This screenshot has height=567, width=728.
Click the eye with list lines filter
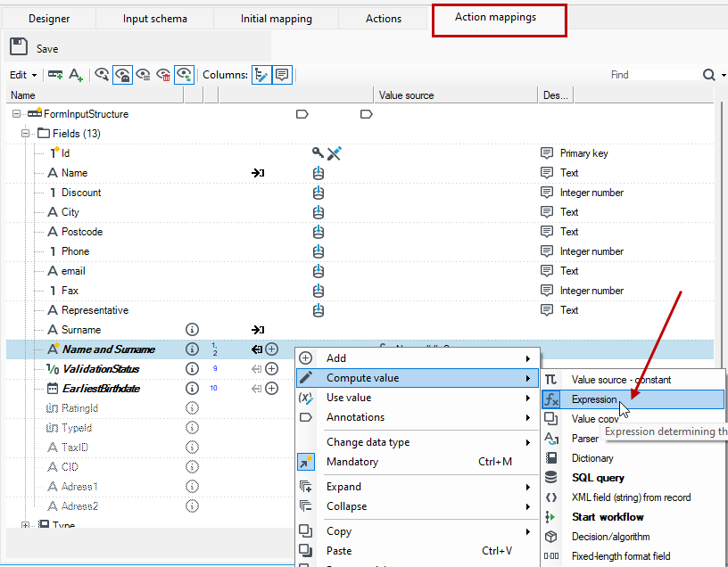pos(143,75)
